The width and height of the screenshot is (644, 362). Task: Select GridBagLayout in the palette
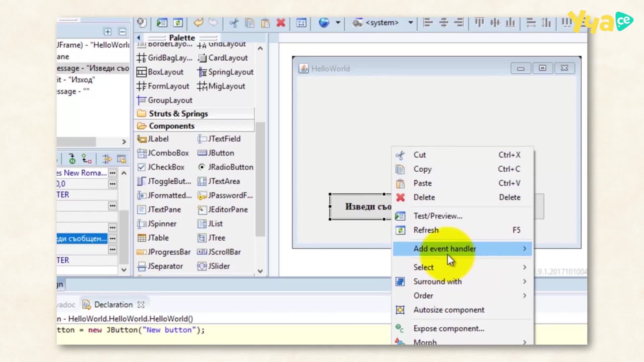click(164, 58)
